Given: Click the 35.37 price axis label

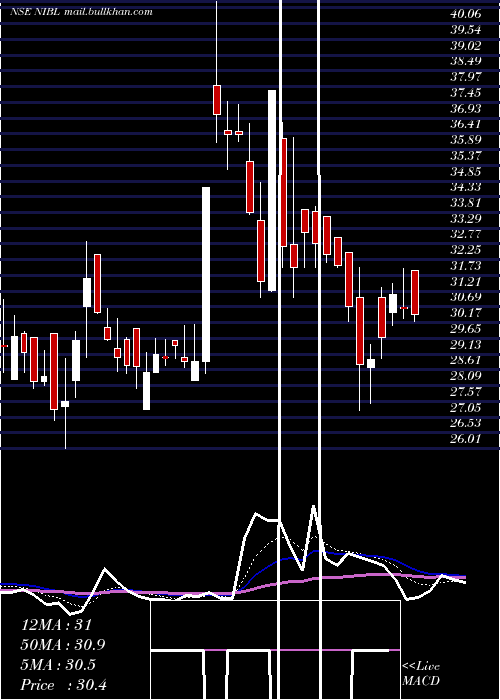Looking at the screenshot, I should pos(466,156).
